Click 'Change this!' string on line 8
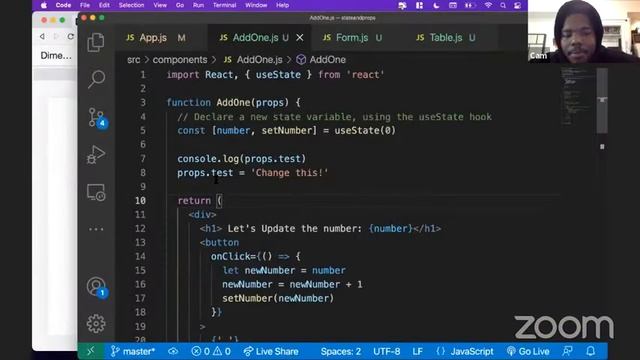Image resolution: width=640 pixels, height=360 pixels. point(289,173)
